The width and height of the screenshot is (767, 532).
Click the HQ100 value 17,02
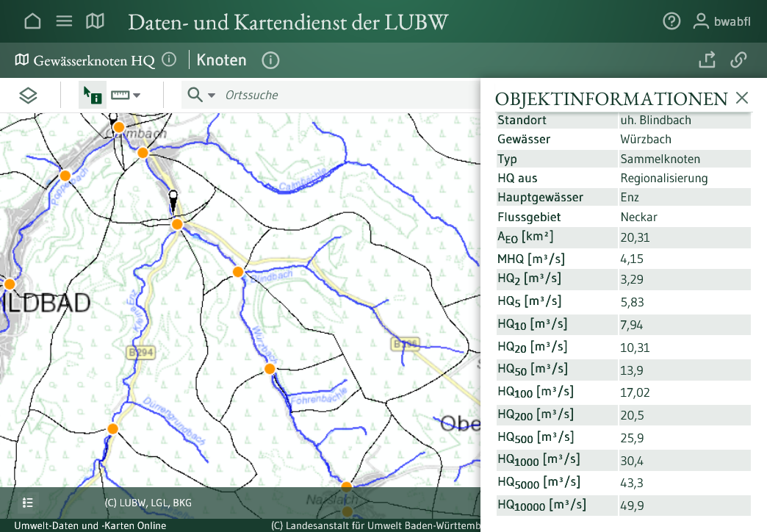(635, 392)
